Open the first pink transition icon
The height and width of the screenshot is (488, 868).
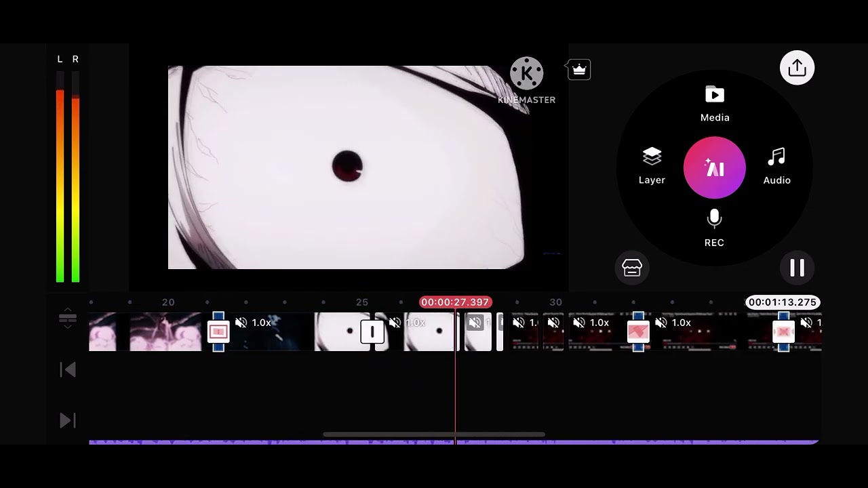coord(218,331)
